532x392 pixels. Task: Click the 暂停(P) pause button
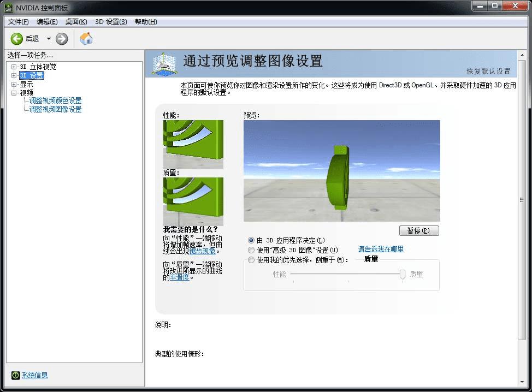[419, 230]
